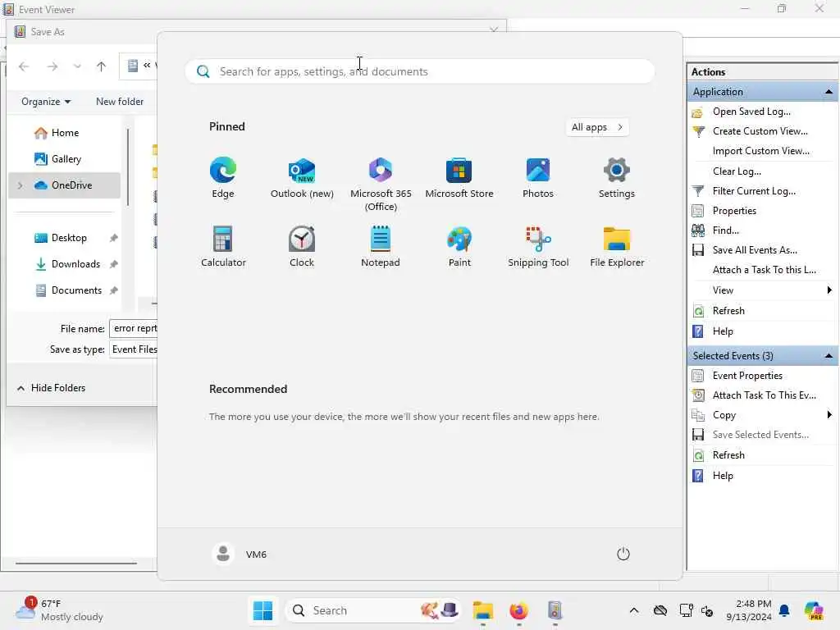This screenshot has height=630, width=840.
Task: Click Clear Log in Actions pane
Action: (737, 171)
